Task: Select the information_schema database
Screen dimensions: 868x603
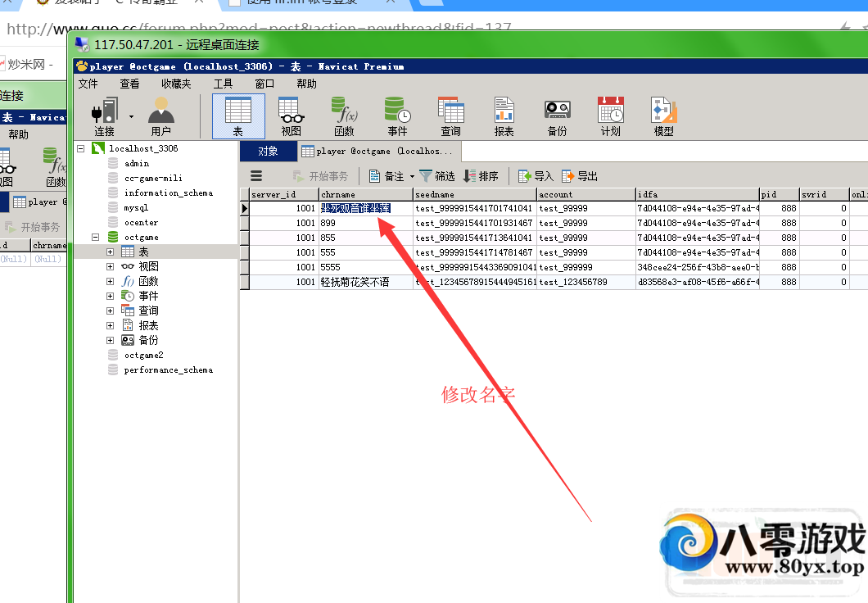Action: point(169,193)
